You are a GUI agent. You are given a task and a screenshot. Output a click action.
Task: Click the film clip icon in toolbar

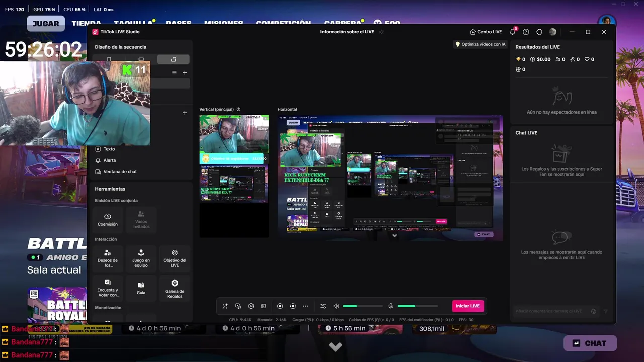(x=264, y=306)
